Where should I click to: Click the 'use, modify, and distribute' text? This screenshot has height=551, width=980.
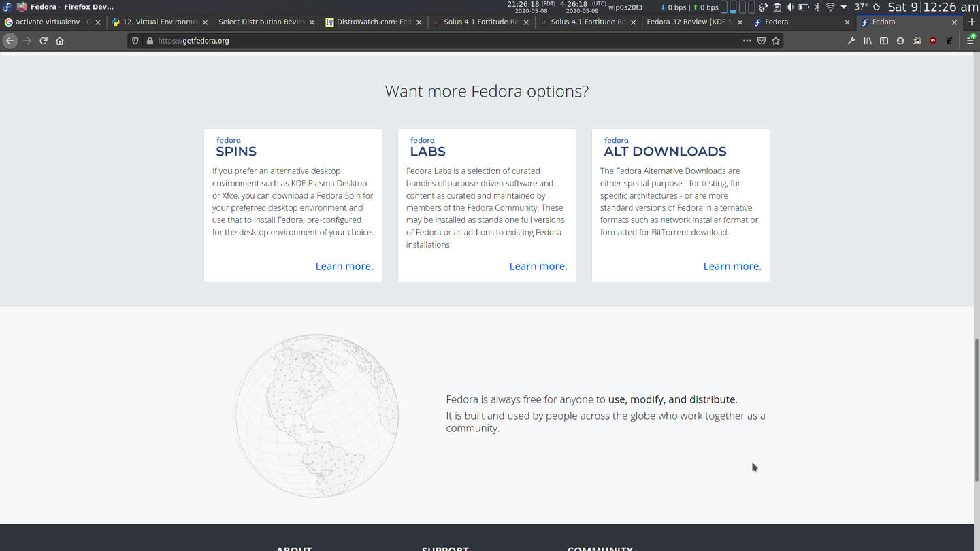[x=672, y=399]
